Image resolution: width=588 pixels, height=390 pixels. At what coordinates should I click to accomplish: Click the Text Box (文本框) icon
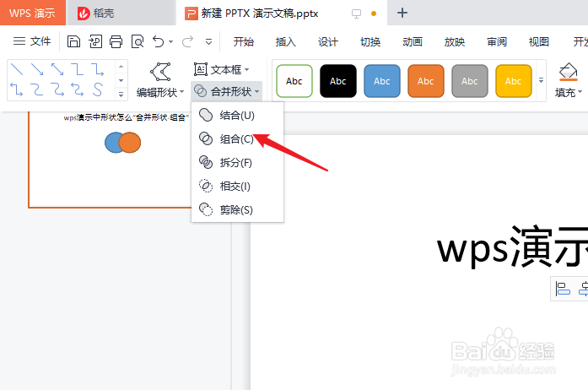pos(200,69)
